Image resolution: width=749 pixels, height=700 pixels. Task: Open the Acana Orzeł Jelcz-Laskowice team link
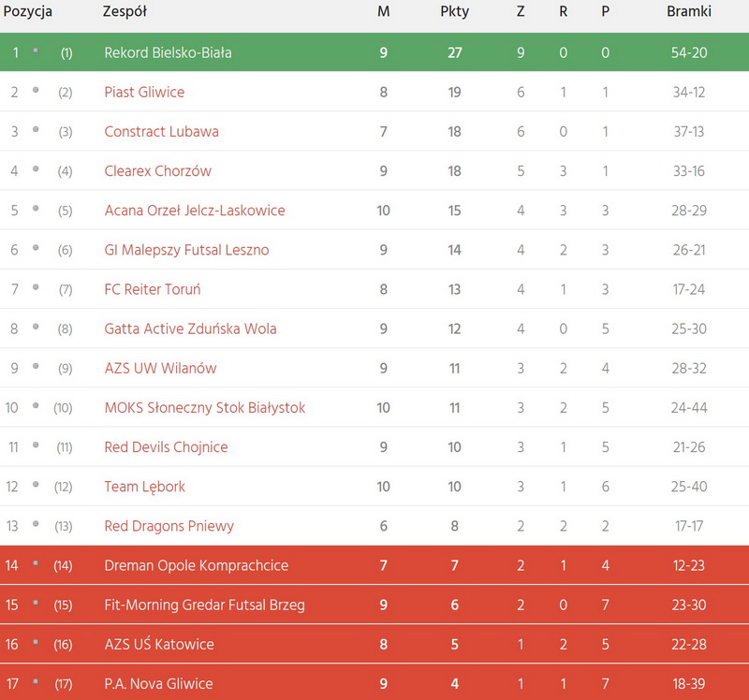195,211
